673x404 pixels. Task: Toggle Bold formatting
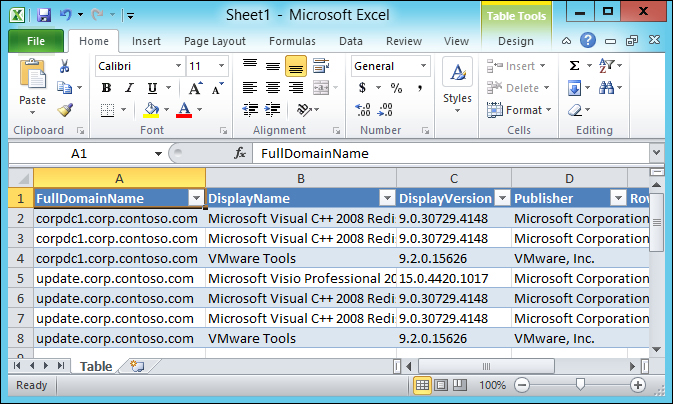click(106, 88)
